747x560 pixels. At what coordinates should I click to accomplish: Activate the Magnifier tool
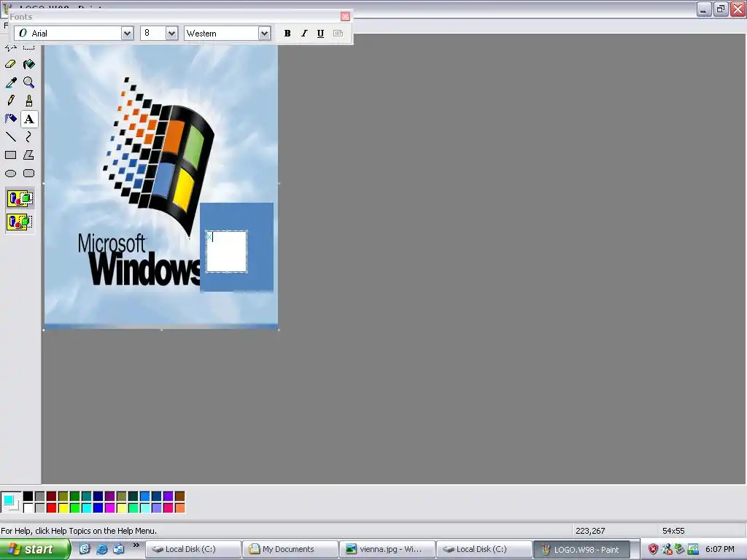(28, 82)
